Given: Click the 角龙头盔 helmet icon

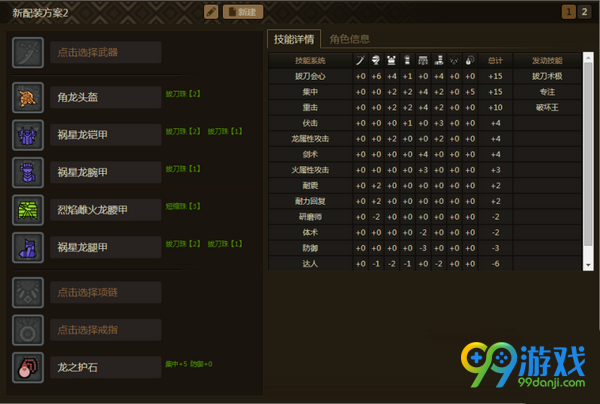Looking at the screenshot, I should point(28,98).
